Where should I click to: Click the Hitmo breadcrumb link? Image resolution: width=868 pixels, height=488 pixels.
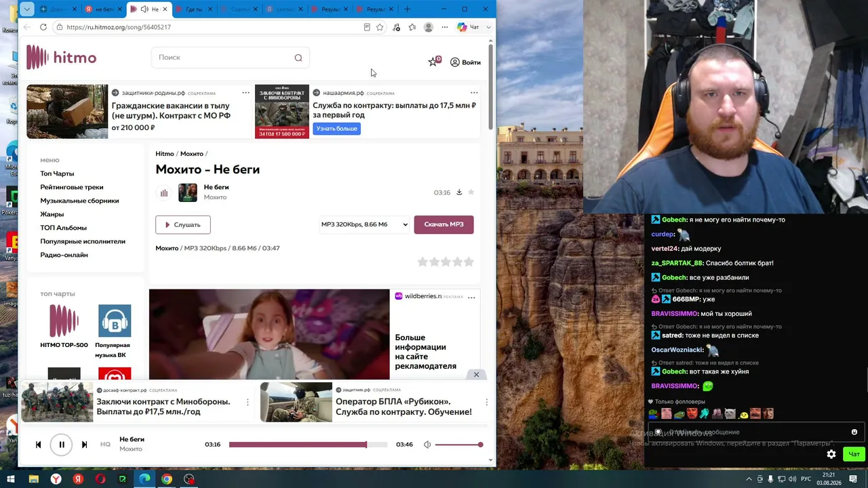[165, 154]
